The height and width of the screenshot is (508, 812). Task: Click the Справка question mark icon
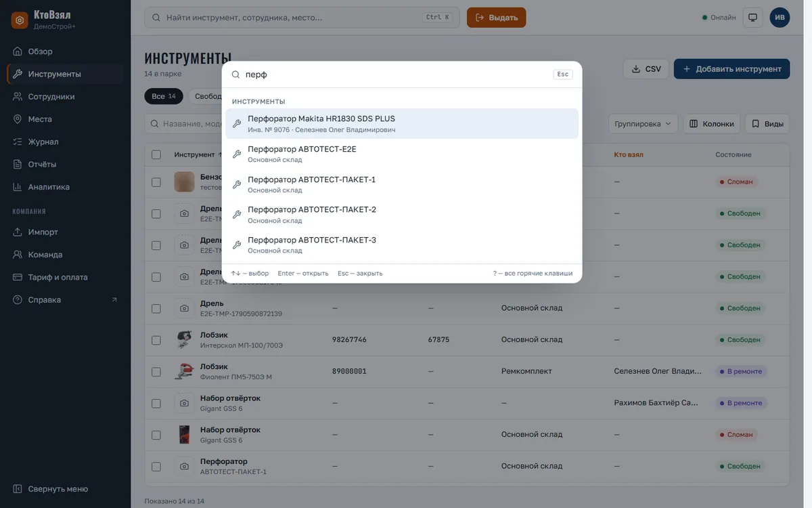[18, 300]
